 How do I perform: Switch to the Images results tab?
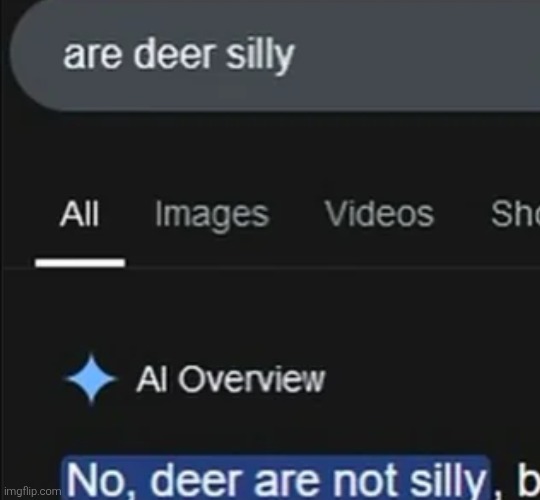point(211,214)
